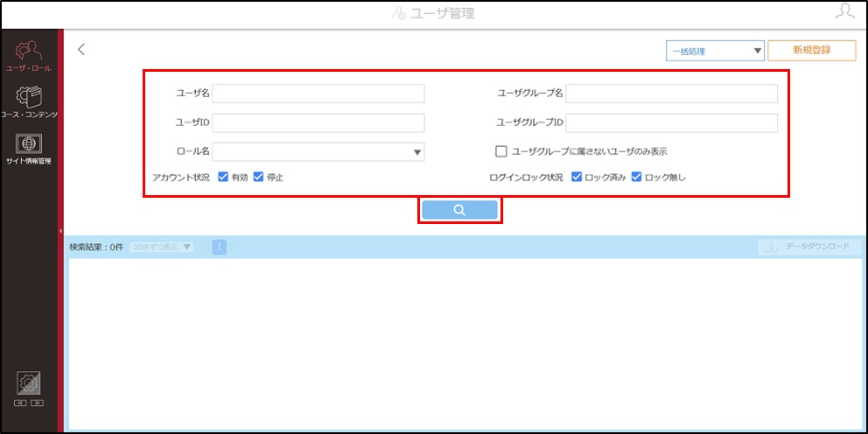Collapse the sidebar with the small arrow handle

[x=61, y=231]
